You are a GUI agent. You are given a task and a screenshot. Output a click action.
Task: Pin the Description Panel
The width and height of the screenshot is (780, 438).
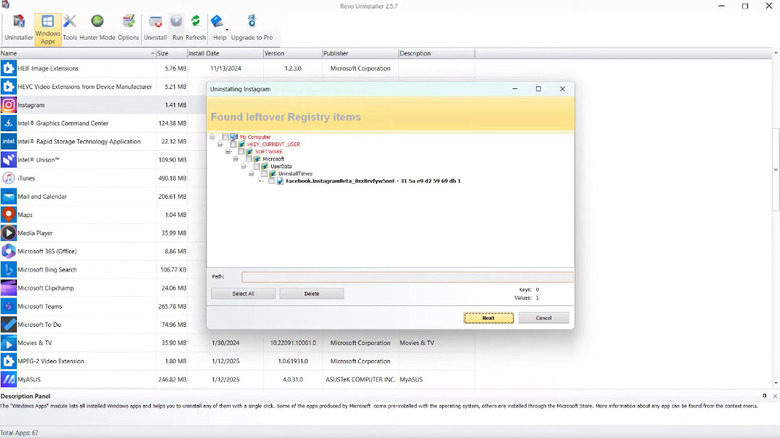[x=765, y=396]
